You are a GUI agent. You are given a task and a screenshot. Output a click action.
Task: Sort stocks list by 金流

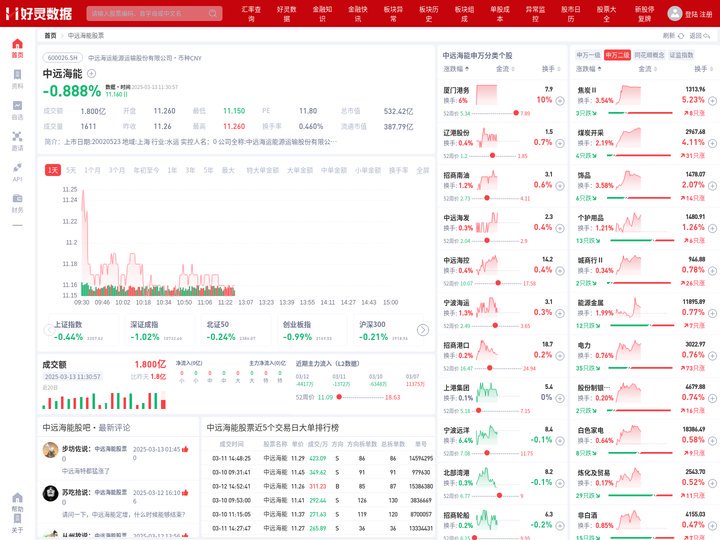505,69
